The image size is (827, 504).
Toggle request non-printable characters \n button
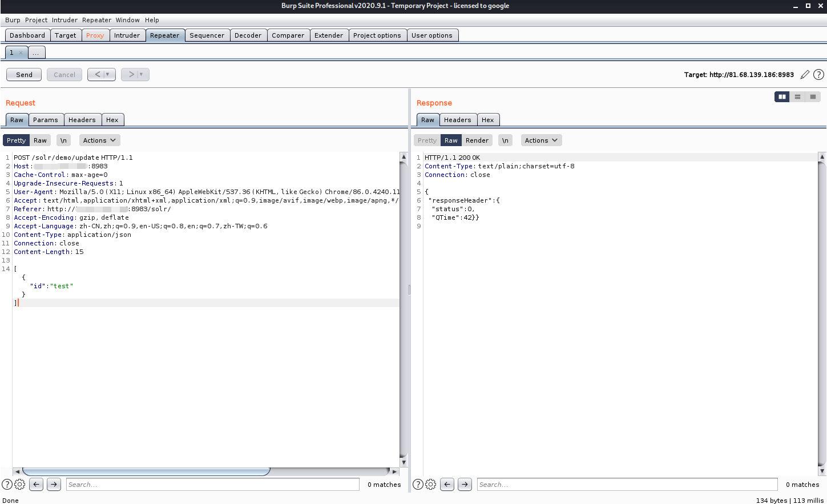(x=63, y=140)
